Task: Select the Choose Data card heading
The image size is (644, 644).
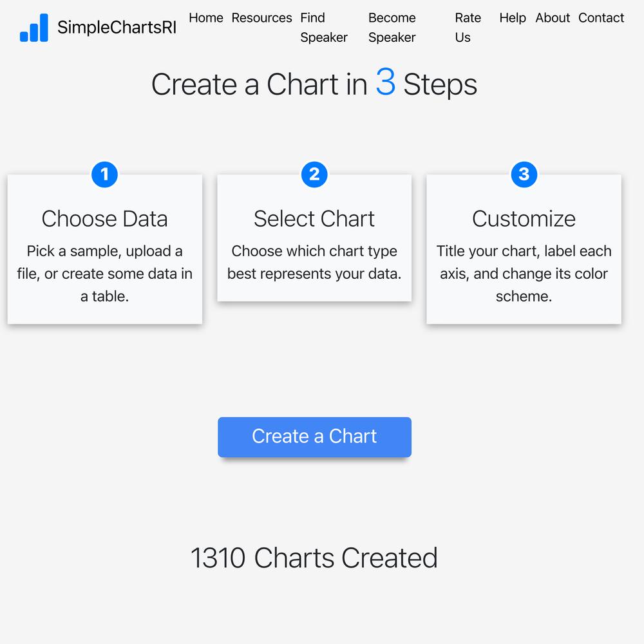Action: 105,218
